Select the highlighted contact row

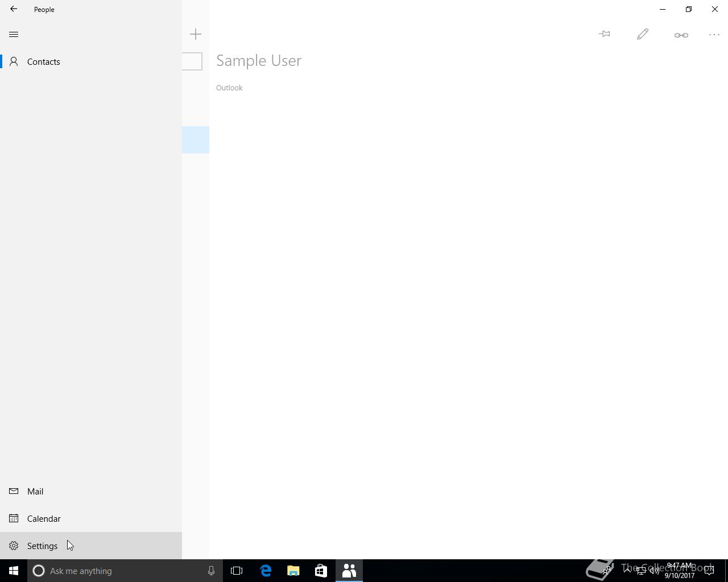click(x=196, y=140)
